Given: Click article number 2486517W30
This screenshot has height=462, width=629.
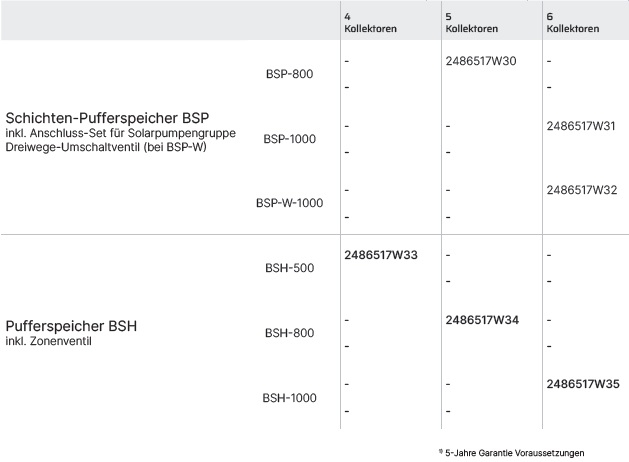Looking at the screenshot, I should pos(481,62).
